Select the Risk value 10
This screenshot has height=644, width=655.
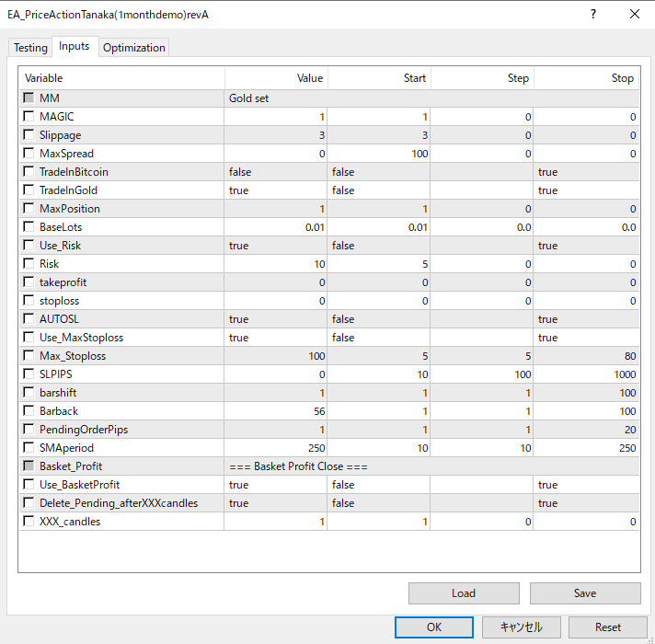[276, 263]
